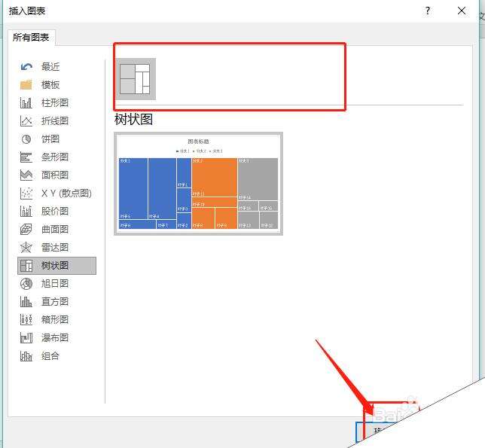Click the 瀑布图 text label

coord(55,337)
